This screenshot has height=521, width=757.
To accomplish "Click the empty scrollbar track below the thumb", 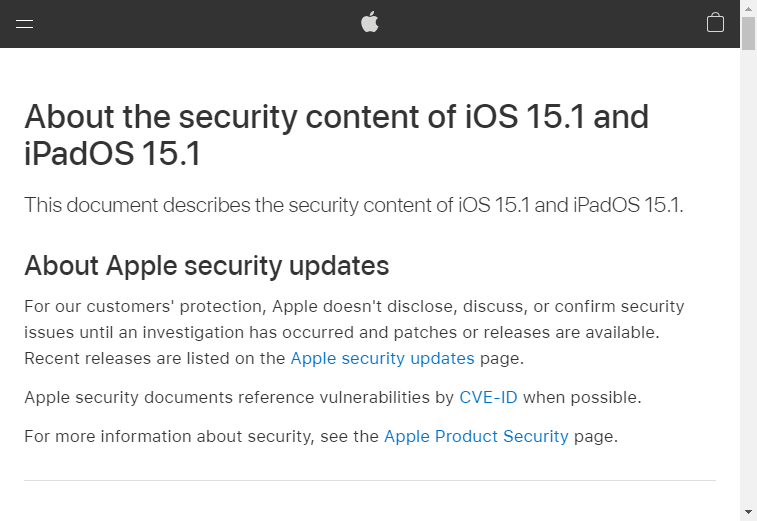I will click(x=748, y=300).
